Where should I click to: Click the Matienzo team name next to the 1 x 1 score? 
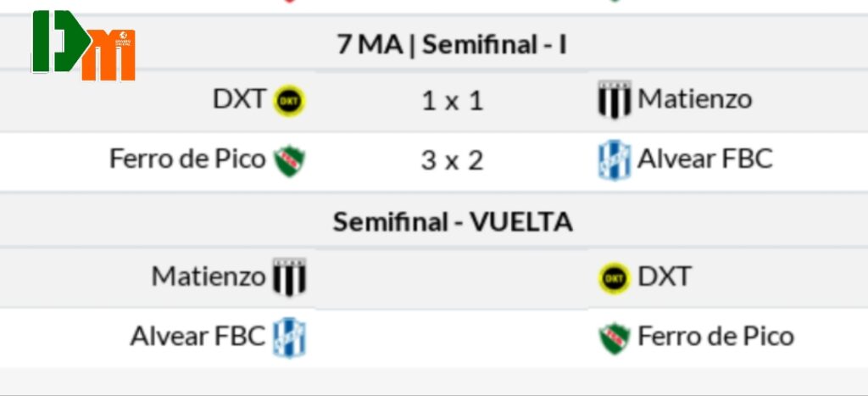pos(695,99)
